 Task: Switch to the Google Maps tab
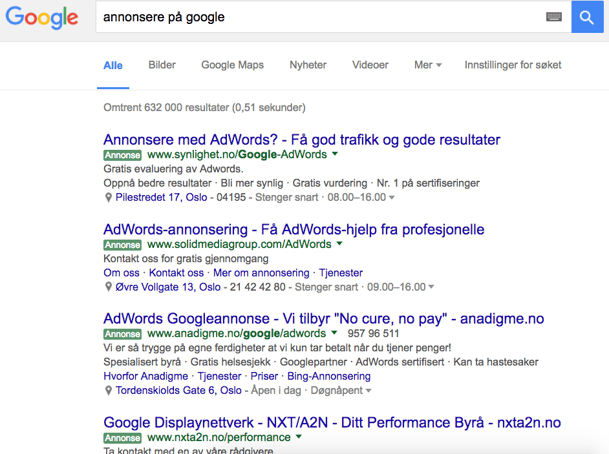[x=232, y=65]
